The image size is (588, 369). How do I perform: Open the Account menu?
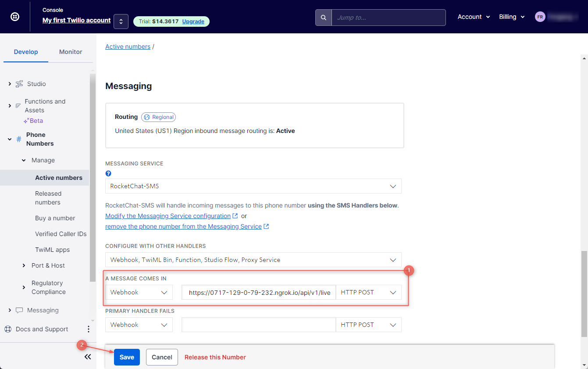coord(474,17)
